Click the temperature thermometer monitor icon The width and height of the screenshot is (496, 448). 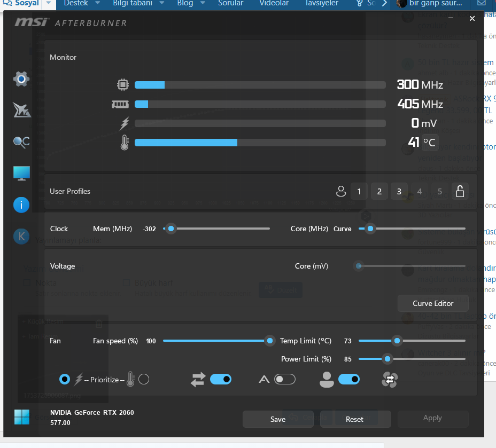pyautogui.click(x=125, y=143)
